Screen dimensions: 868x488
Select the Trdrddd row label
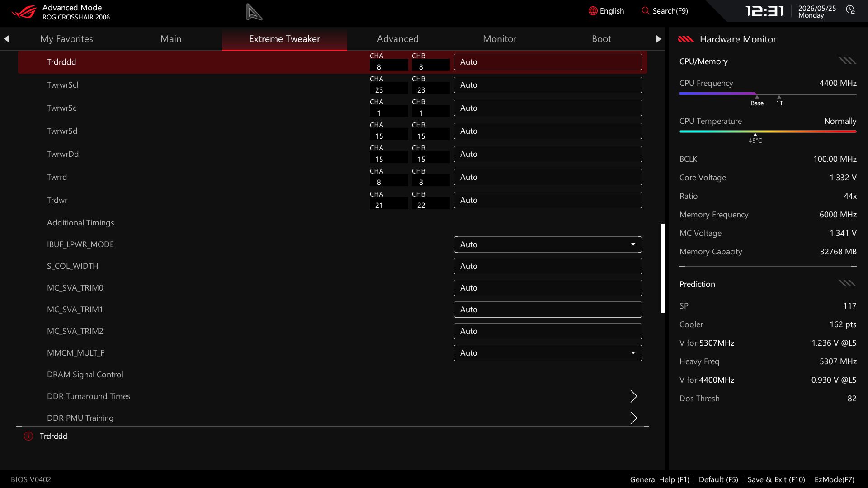[x=61, y=62]
